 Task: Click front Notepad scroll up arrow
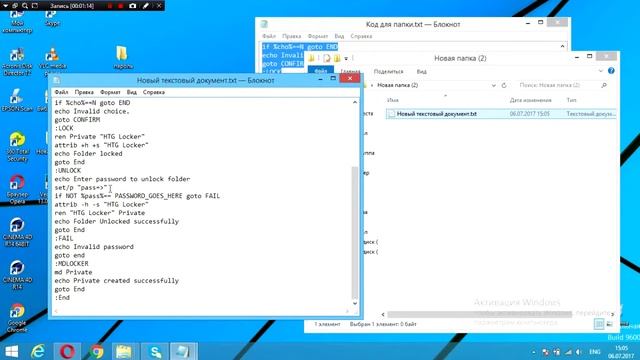click(x=355, y=102)
